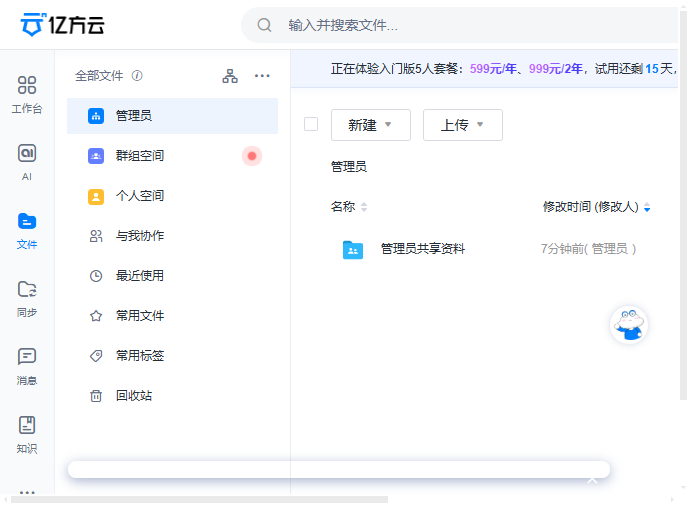Click the 7分钟前( 管理员 ) modified time
Viewport: 689px width, 505px height.
click(x=588, y=249)
